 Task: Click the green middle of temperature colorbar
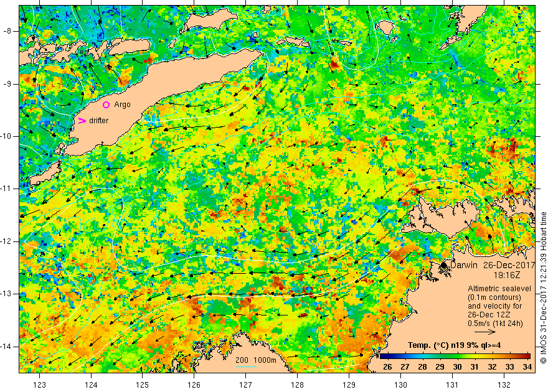coord(455,357)
